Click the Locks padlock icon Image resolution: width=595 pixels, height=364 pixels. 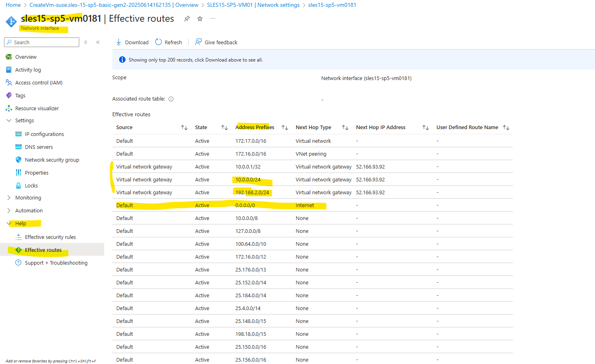[19, 185]
